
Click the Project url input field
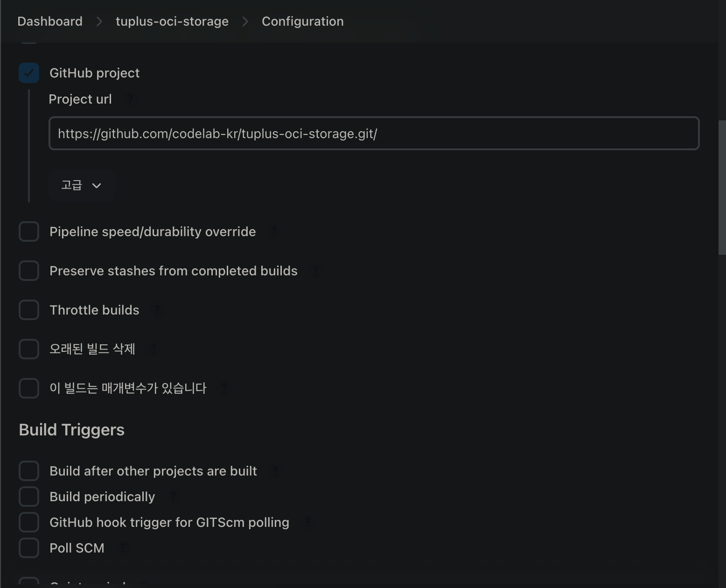click(374, 133)
